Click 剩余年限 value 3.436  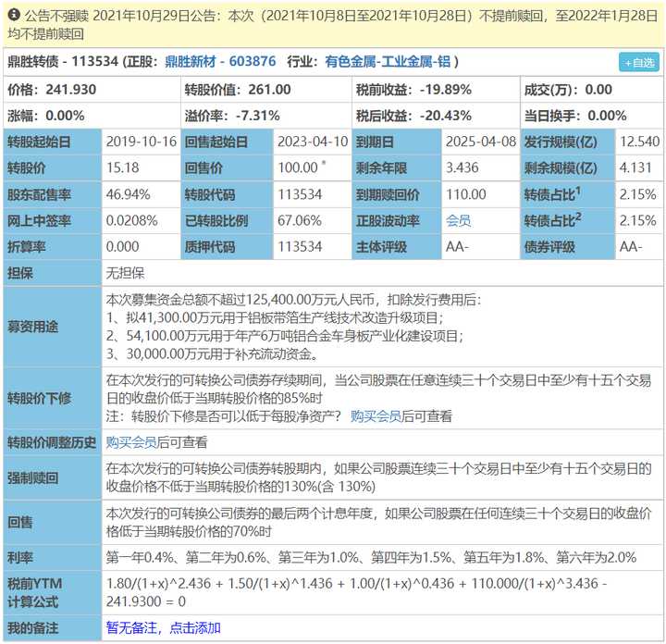click(x=462, y=167)
